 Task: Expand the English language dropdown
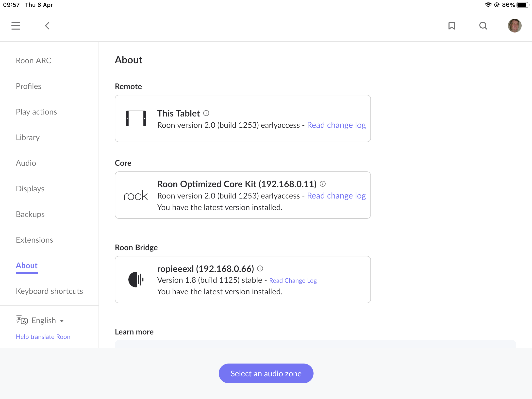coord(48,320)
